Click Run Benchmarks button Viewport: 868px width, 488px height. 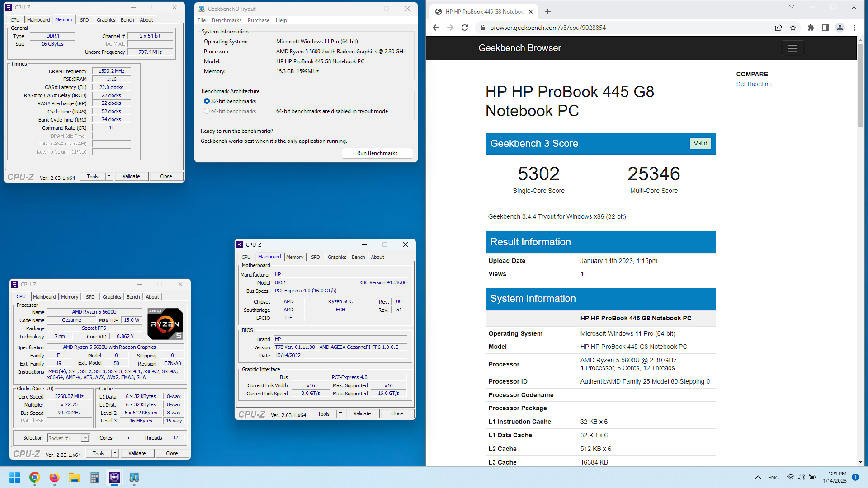tap(377, 153)
